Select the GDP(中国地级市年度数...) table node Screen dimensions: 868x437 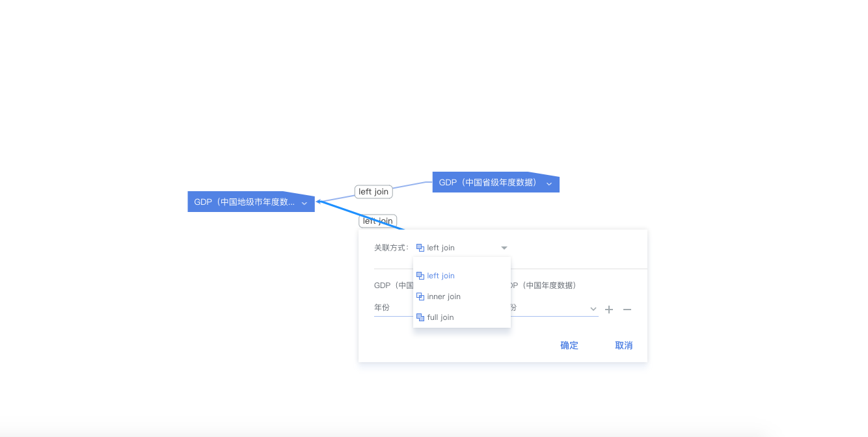244,202
